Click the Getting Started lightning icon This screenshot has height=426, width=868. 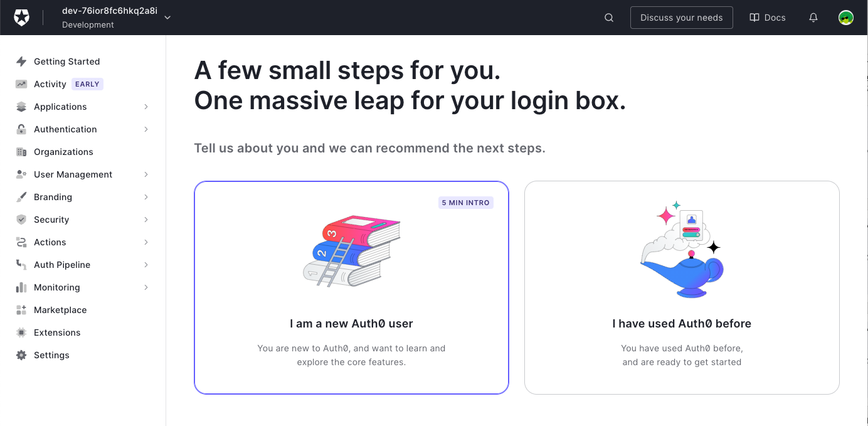[21, 61]
